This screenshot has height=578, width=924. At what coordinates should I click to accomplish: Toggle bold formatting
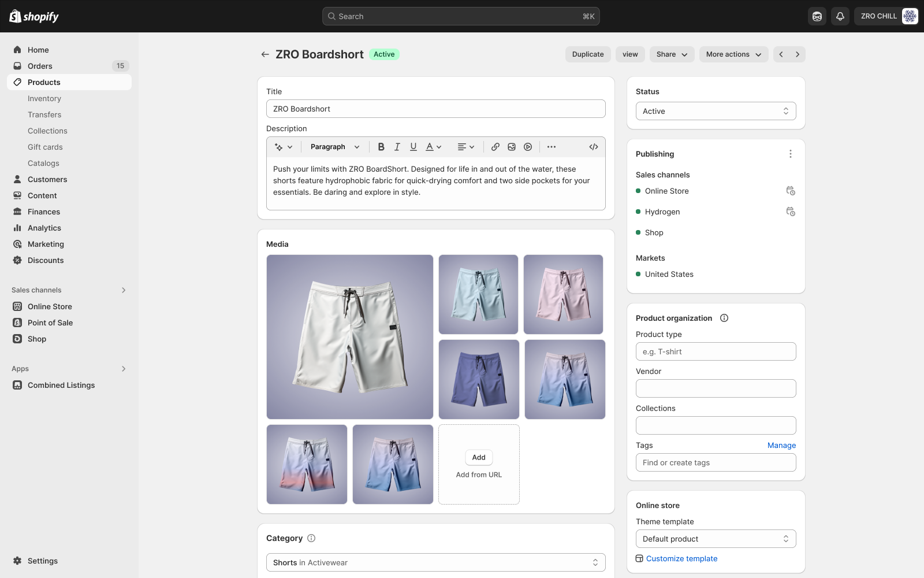(x=381, y=147)
